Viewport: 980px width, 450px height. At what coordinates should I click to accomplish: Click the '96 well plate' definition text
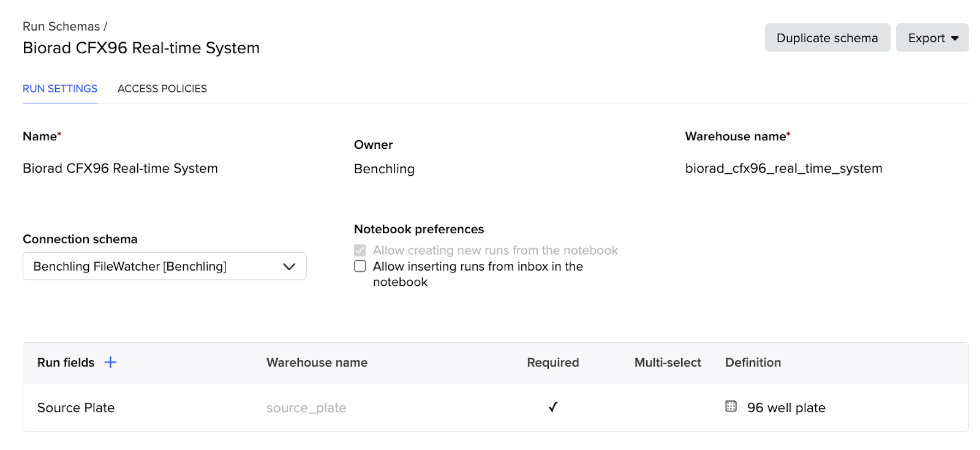(786, 408)
